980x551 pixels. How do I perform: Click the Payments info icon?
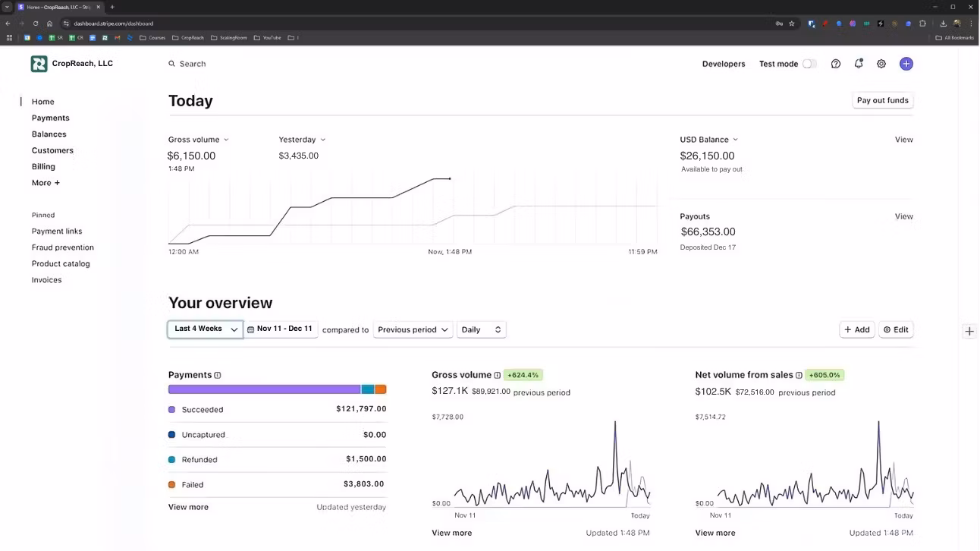click(218, 375)
